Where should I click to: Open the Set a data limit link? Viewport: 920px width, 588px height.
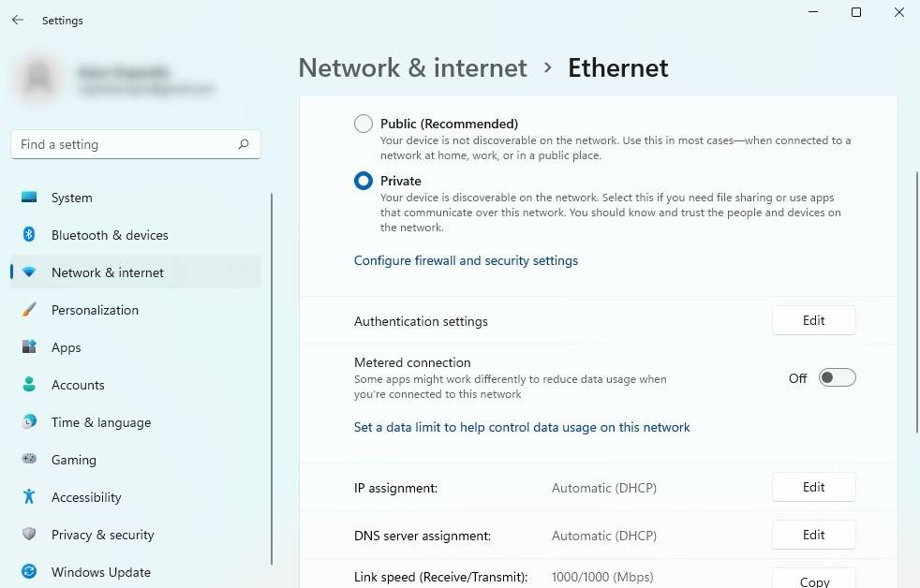pyautogui.click(x=522, y=427)
